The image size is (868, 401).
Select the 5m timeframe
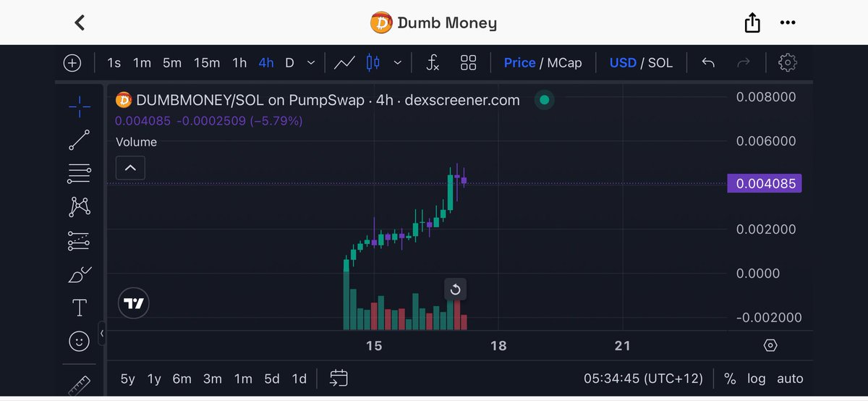click(172, 63)
